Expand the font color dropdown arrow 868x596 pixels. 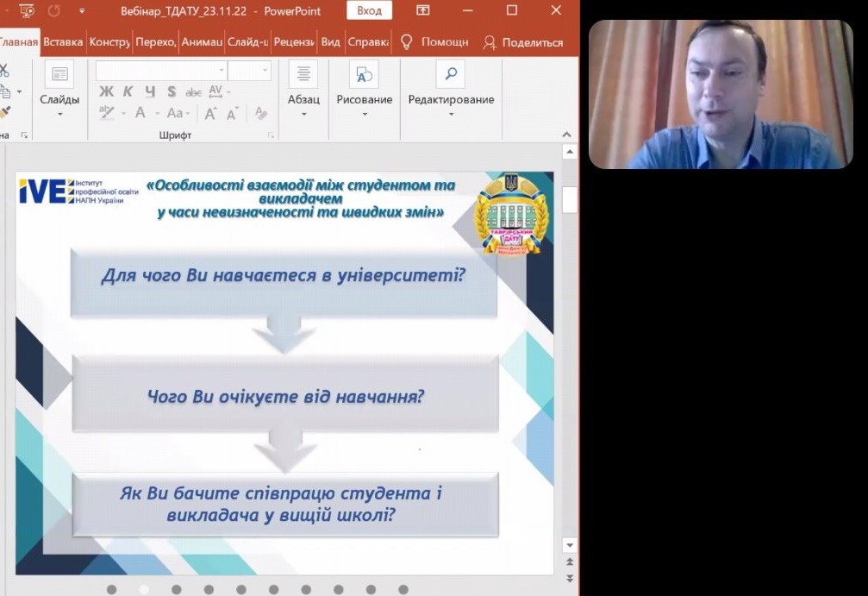(x=156, y=113)
